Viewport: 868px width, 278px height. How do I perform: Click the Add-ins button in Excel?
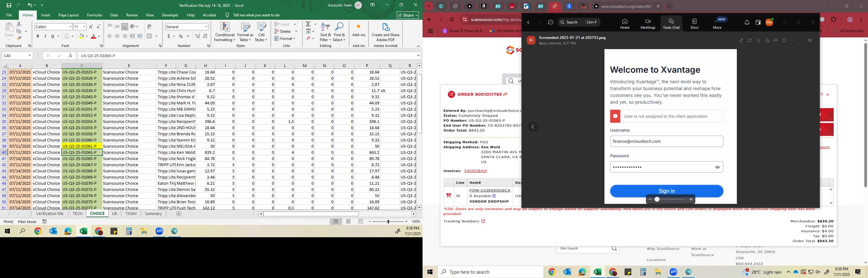point(359,30)
